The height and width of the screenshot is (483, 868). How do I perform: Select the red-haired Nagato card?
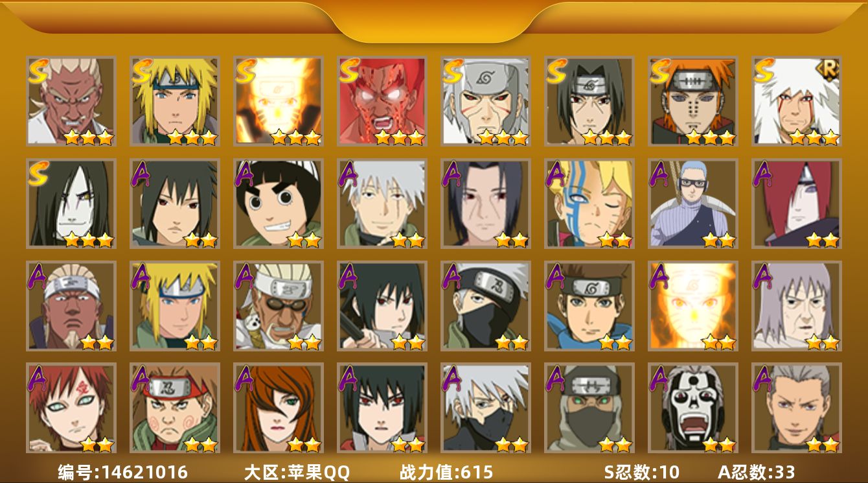796,203
